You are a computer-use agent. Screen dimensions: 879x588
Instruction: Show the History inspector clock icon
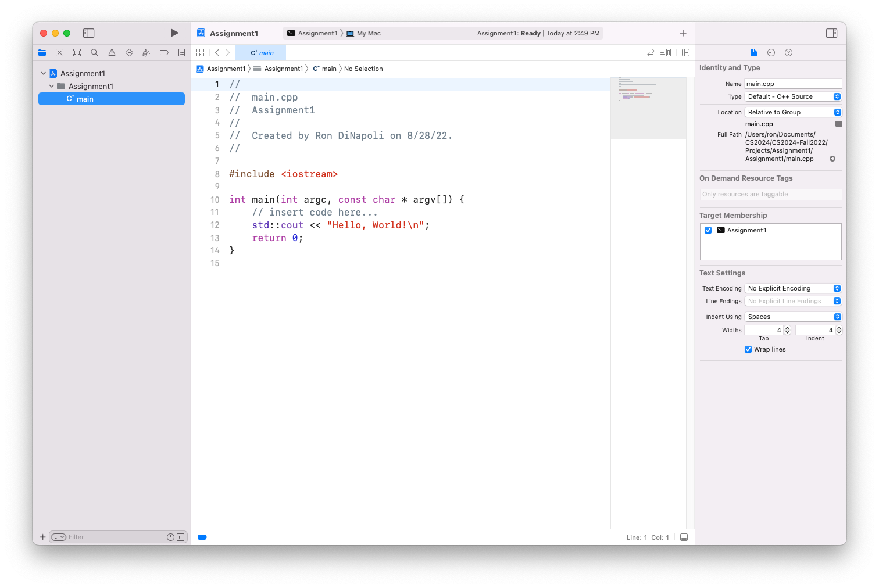[771, 53]
